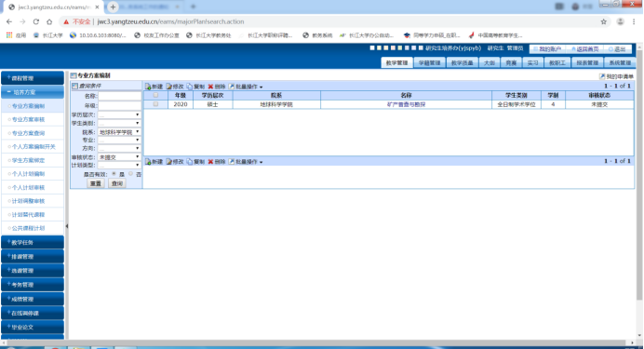Switch to the 学籍管理 tab
Screen dimensions: 644x349
pyautogui.click(x=429, y=63)
